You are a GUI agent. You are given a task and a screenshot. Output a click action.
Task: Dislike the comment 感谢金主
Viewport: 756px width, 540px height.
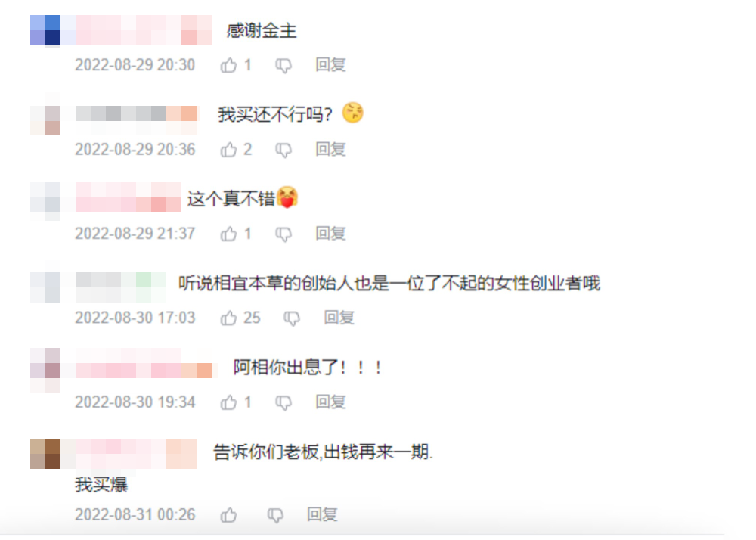283,66
